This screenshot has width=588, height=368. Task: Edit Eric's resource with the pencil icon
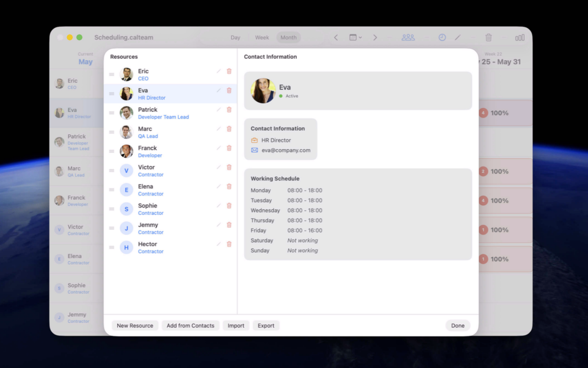[x=218, y=71]
